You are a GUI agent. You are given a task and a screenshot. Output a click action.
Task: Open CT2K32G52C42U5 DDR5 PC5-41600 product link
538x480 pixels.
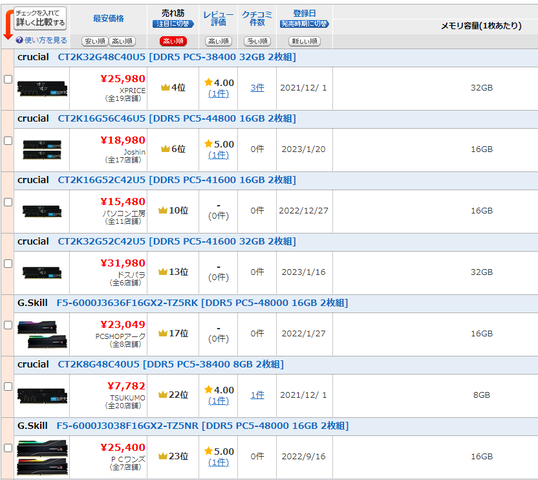pos(177,241)
